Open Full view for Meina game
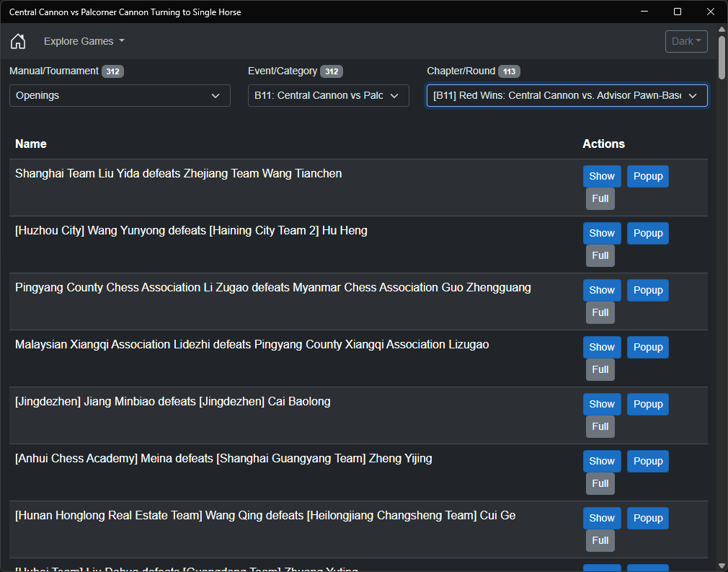The image size is (728, 572). 600,484
